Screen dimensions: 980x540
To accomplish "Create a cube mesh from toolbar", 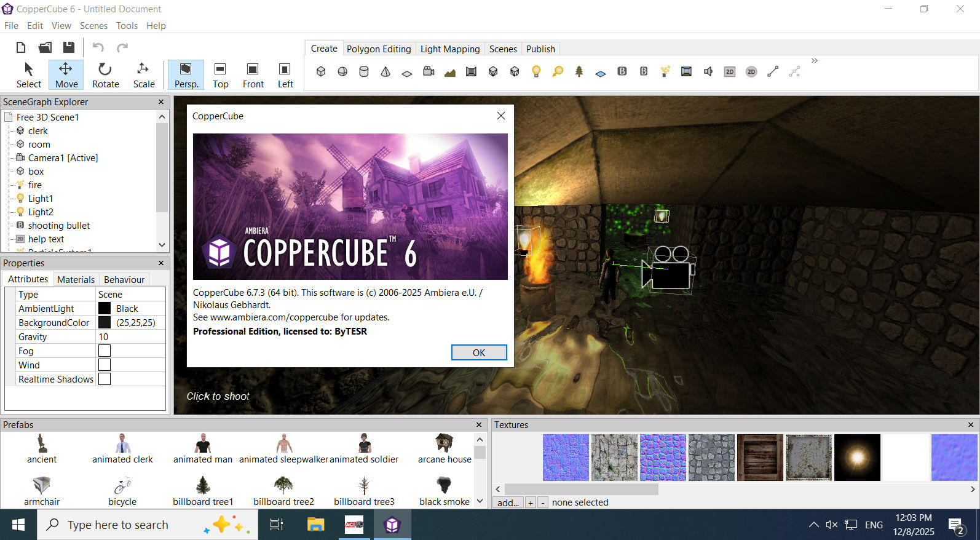I will 321,71.
